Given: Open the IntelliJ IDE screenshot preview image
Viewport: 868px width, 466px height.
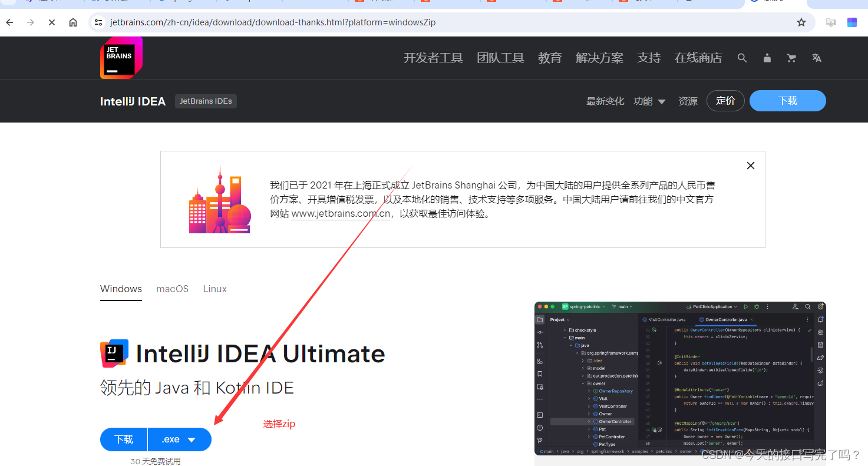Looking at the screenshot, I should point(680,378).
